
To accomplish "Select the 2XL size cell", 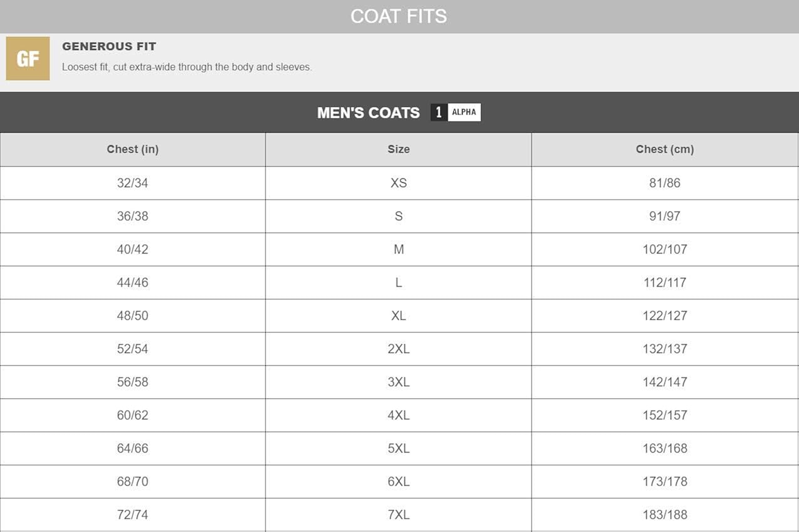I will coord(398,349).
